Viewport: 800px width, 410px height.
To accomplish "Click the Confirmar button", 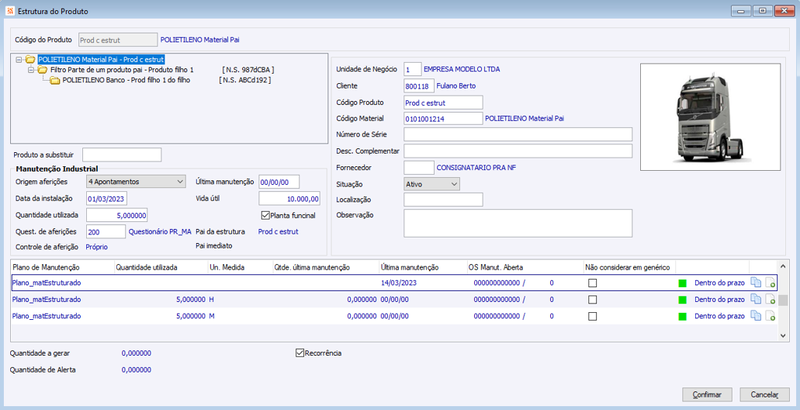I will (x=707, y=395).
